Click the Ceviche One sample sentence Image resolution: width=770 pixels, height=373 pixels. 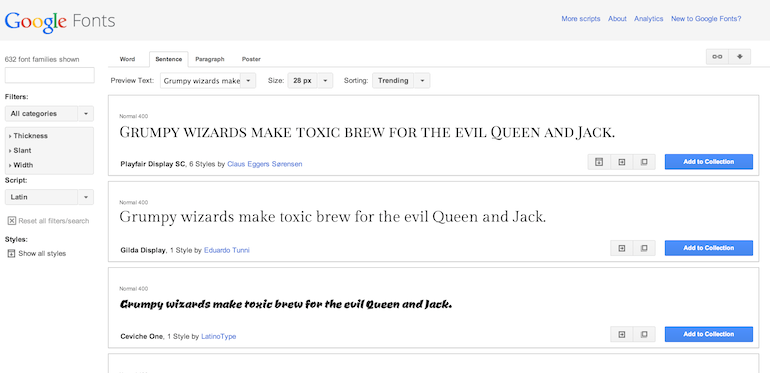[x=286, y=304]
